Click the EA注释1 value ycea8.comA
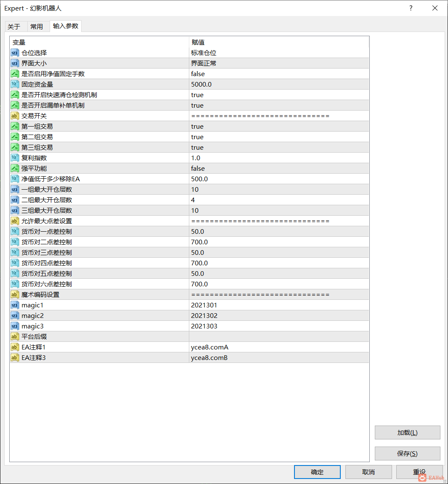448x484 pixels. [x=209, y=347]
